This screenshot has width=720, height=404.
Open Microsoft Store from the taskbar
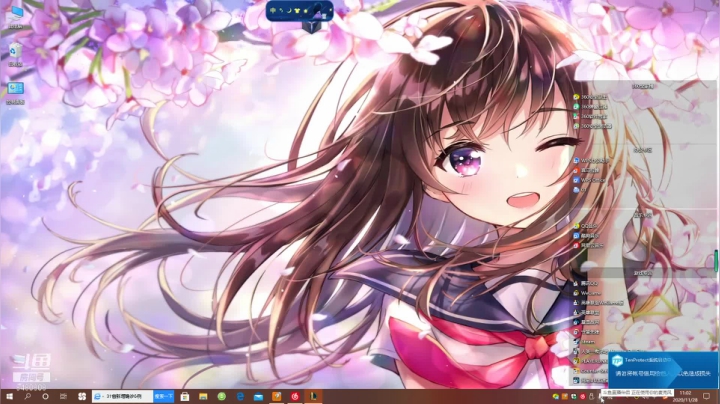[185, 396]
